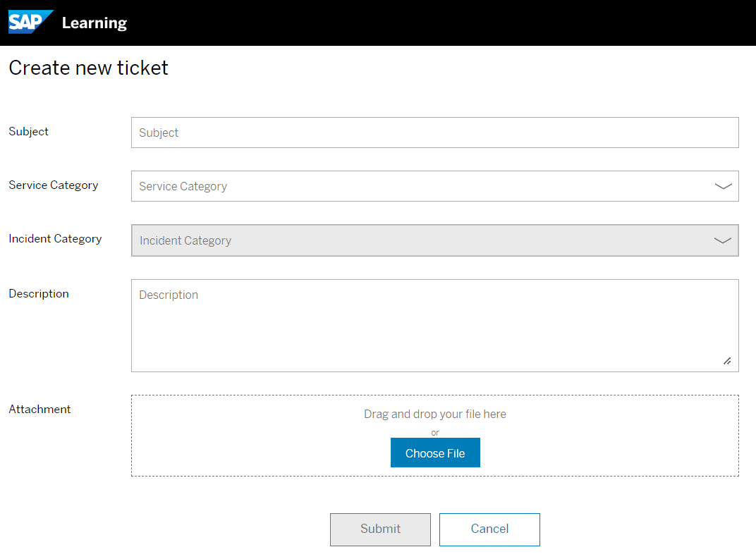Viewport: 756px width, 559px height.
Task: Click the Submit button
Action: (380, 529)
